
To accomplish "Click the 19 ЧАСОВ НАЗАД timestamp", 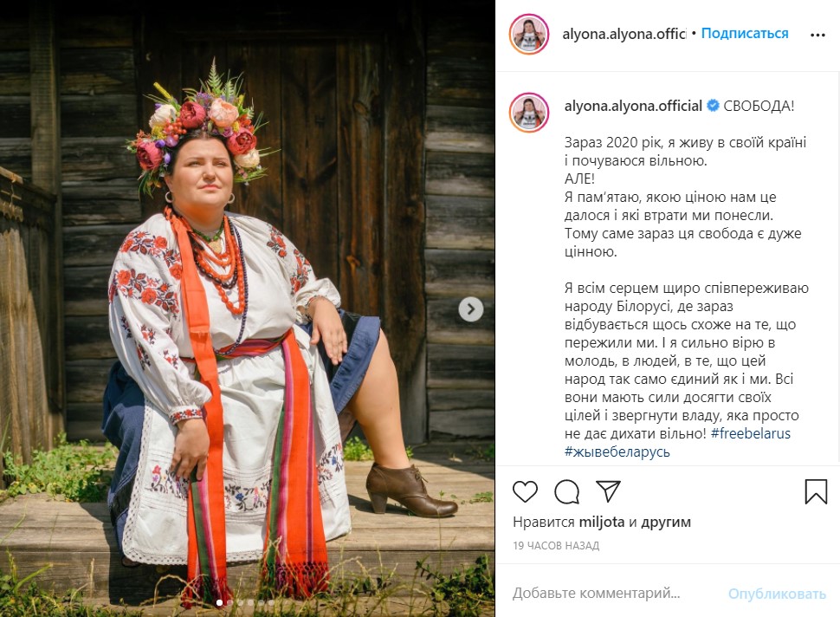I will tap(556, 546).
